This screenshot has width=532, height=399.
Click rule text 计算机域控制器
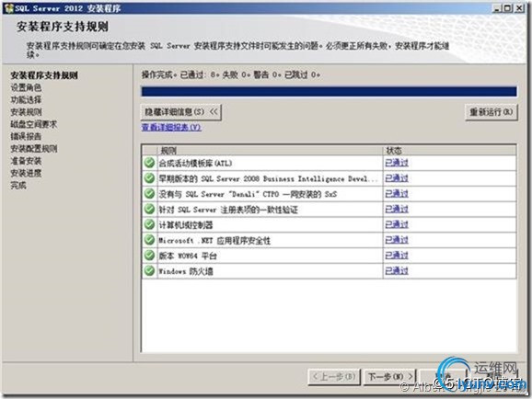186,224
